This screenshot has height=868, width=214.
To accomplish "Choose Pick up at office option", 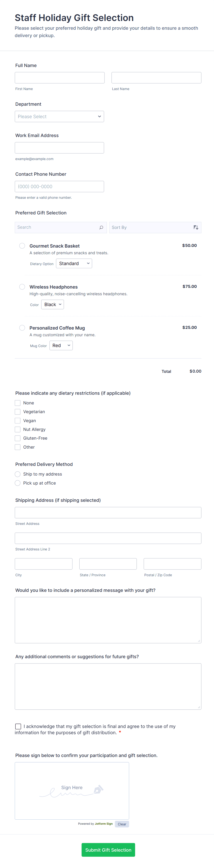I will click(18, 483).
